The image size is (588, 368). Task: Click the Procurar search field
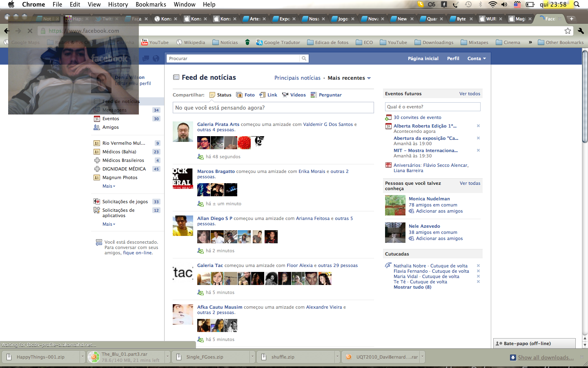[233, 58]
